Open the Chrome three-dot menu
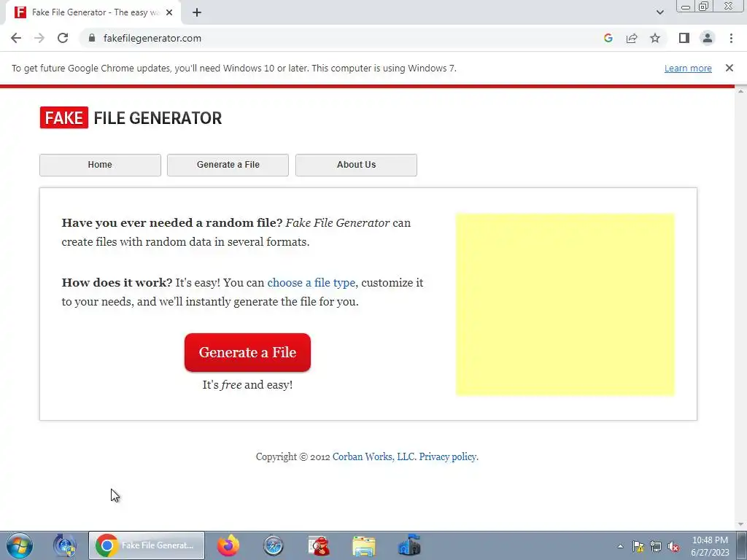Viewport: 747px width, 560px height. tap(731, 38)
